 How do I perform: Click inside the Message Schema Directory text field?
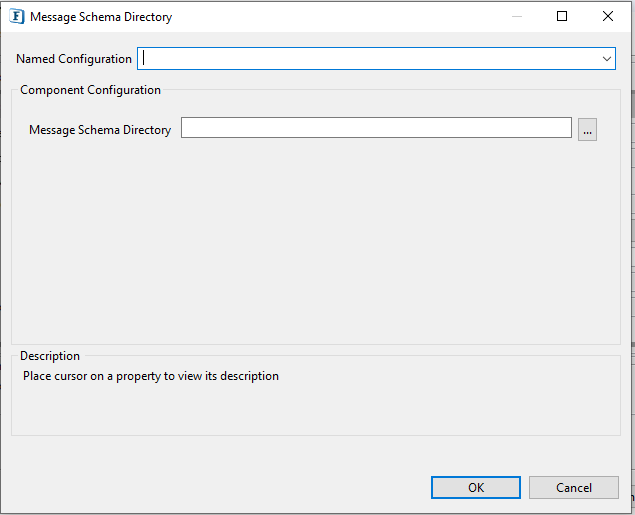376,128
